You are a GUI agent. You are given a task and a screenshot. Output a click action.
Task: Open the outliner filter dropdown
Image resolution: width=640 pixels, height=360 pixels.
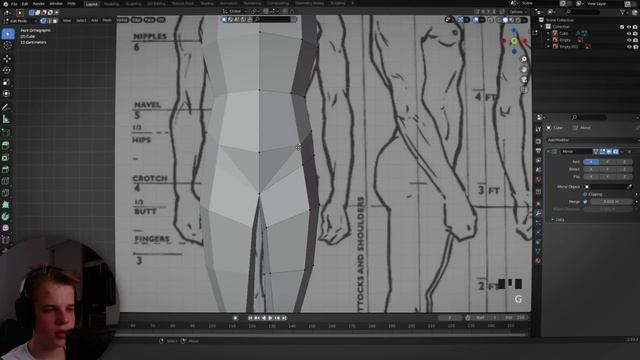(x=625, y=12)
